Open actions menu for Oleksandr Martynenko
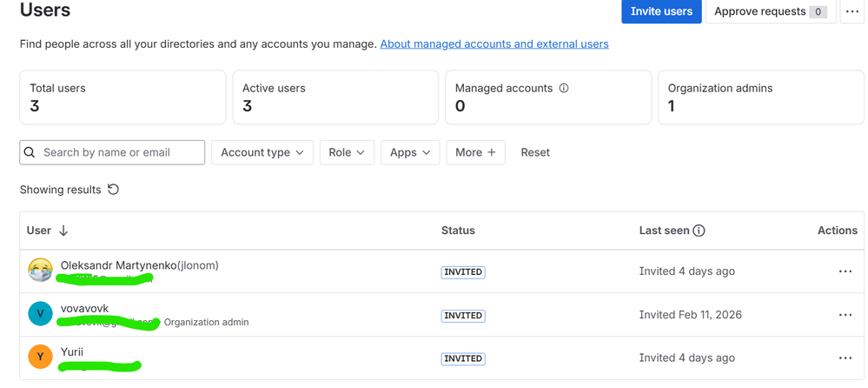 [x=845, y=271]
